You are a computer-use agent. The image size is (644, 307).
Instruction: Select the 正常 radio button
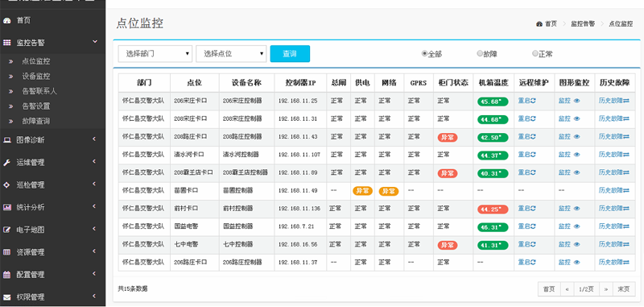pyautogui.click(x=535, y=53)
